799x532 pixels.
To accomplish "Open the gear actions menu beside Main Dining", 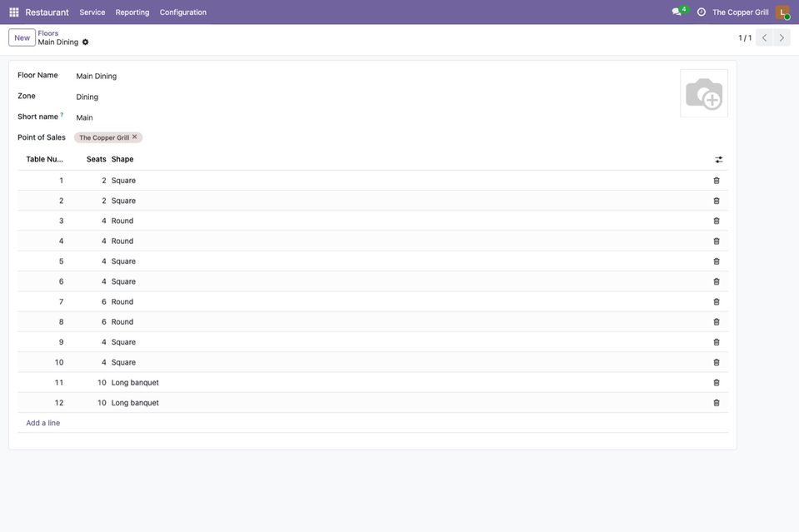I will coord(86,42).
